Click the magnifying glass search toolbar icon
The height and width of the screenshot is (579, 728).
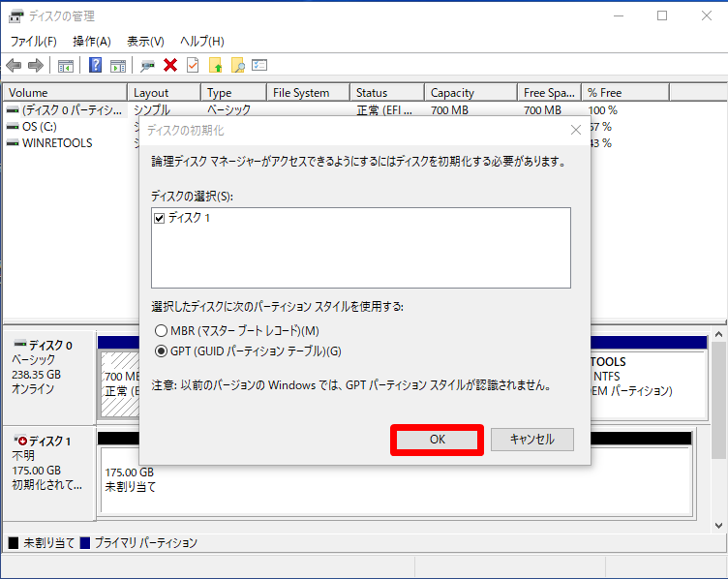237,65
